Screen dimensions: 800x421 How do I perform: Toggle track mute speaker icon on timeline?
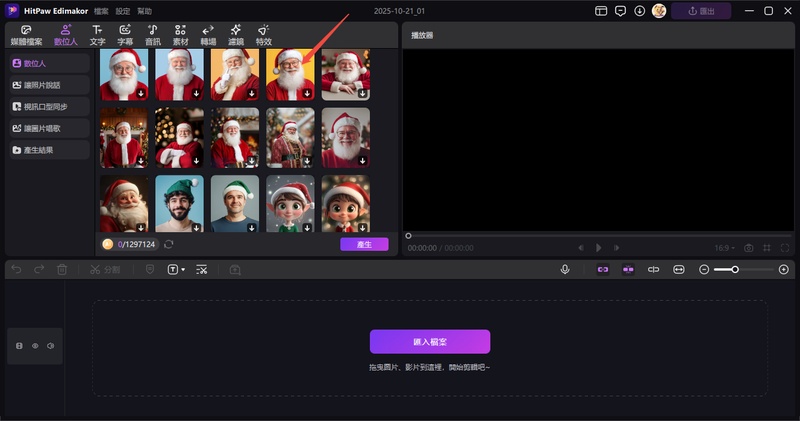50,346
